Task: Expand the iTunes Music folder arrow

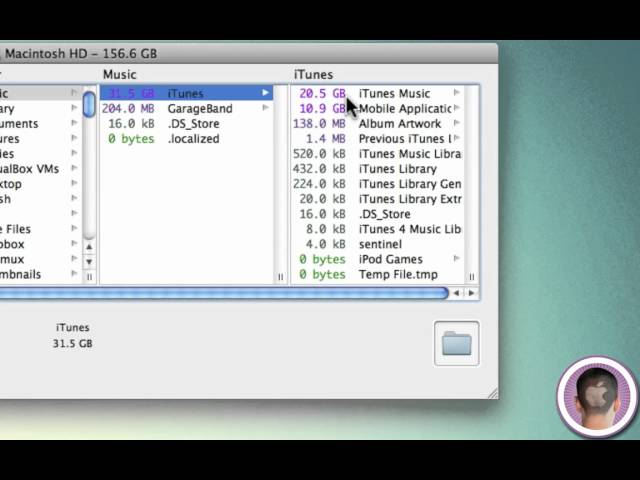Action: click(457, 94)
